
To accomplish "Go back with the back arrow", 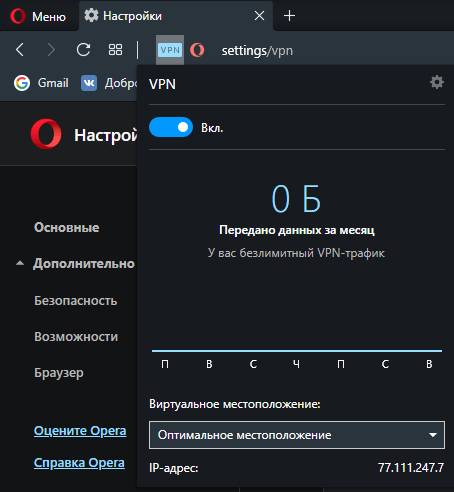I will (20, 50).
